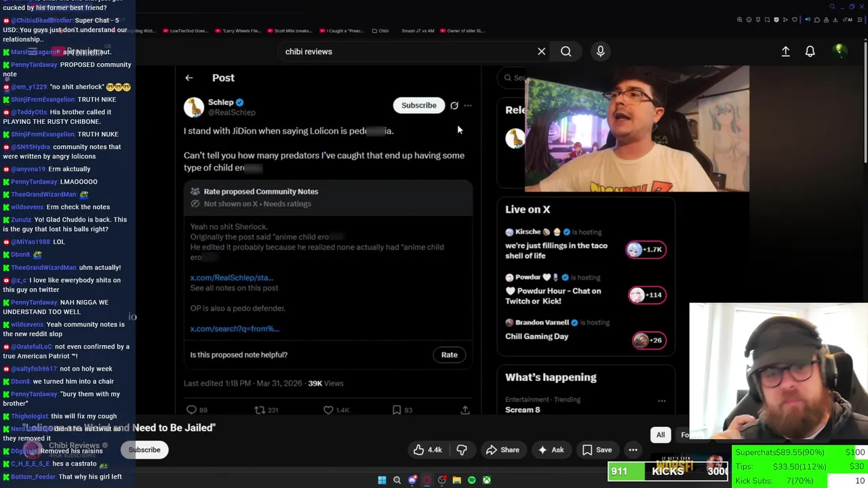
Task: Open OBS Studio from the taskbar
Action: pos(441,481)
